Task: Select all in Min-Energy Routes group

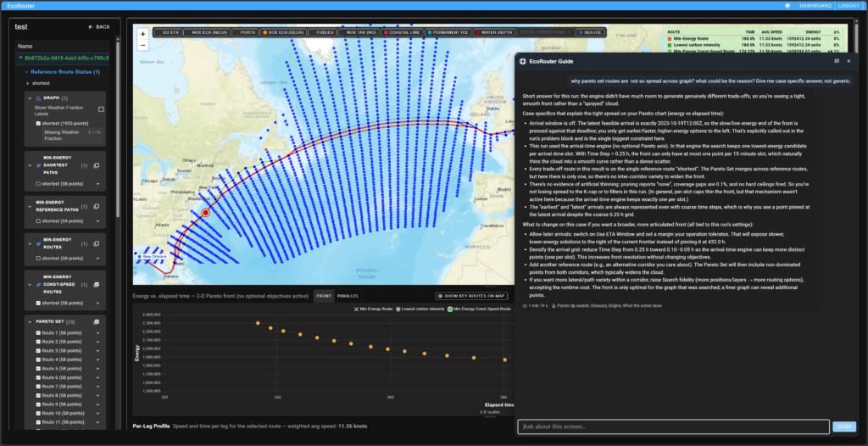Action: [x=96, y=244]
